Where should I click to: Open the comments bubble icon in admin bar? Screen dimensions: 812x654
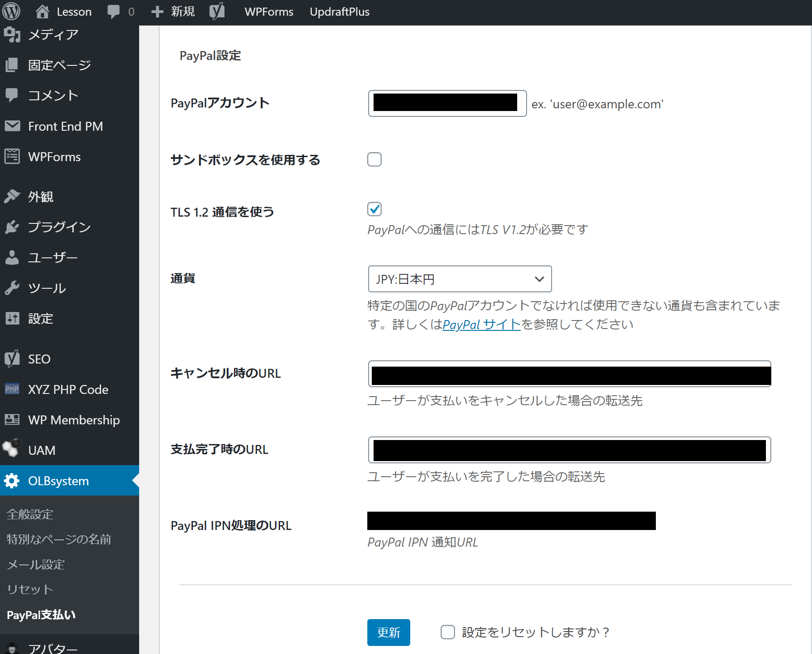coord(114,12)
